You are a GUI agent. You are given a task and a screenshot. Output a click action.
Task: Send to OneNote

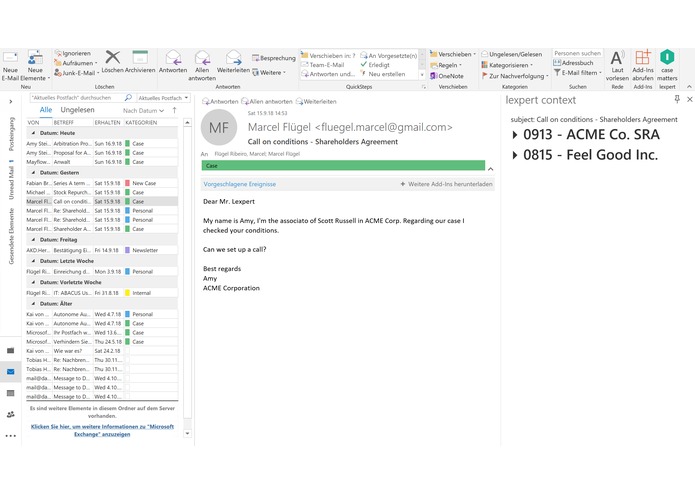pyautogui.click(x=447, y=76)
